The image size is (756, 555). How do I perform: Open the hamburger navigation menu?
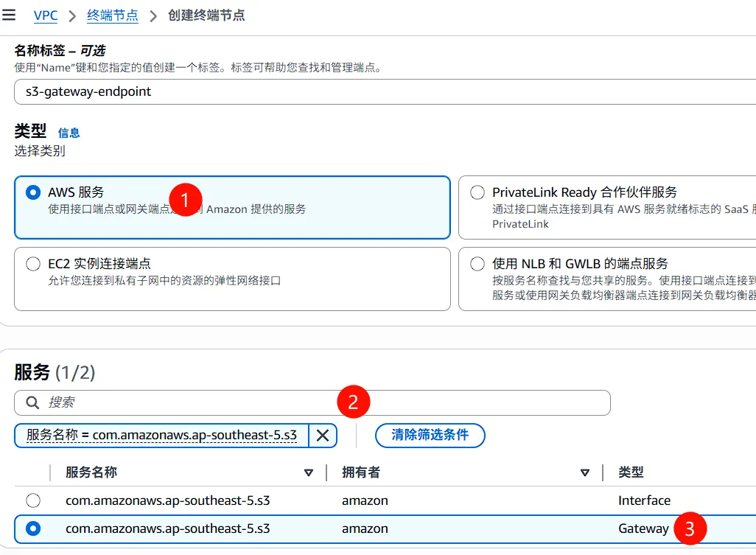pyautogui.click(x=9, y=15)
